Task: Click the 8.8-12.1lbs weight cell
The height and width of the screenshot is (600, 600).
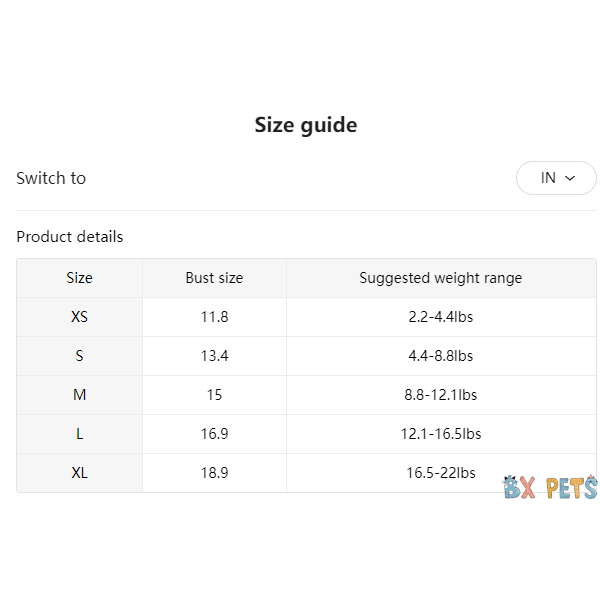Action: coord(440,395)
